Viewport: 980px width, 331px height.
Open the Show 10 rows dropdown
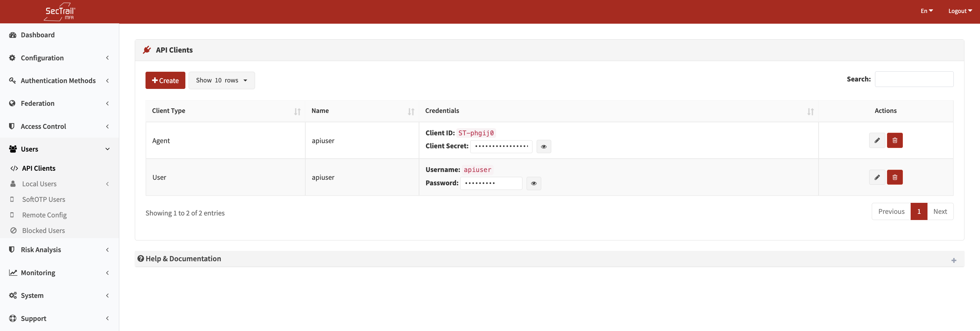pyautogui.click(x=221, y=80)
